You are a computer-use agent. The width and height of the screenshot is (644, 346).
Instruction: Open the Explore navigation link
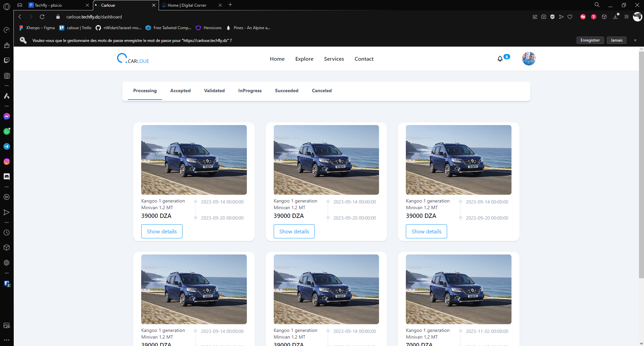(x=304, y=59)
